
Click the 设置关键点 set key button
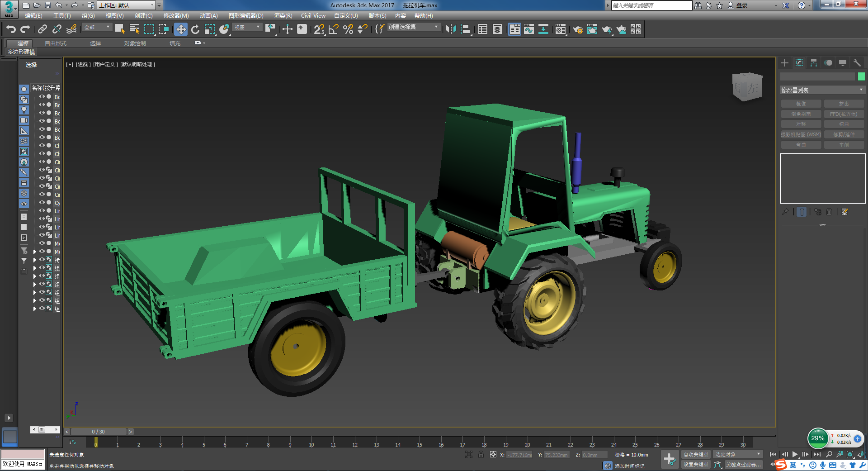tap(696, 465)
